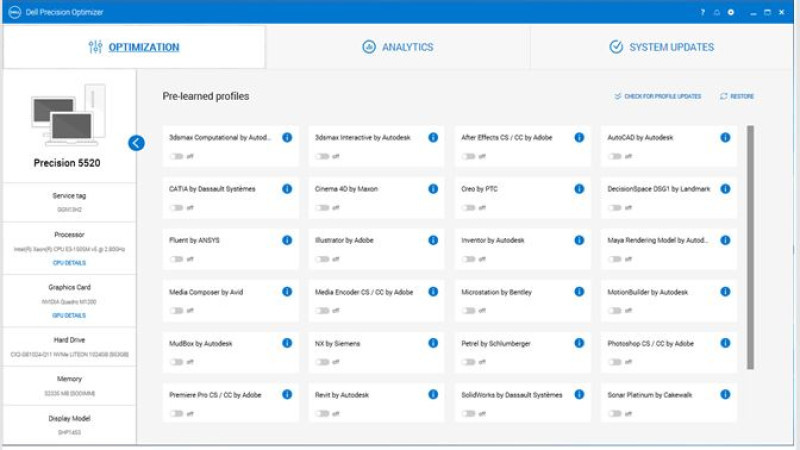This screenshot has height=450, width=800.
Task: View Microstation by Bentley info
Action: (579, 291)
